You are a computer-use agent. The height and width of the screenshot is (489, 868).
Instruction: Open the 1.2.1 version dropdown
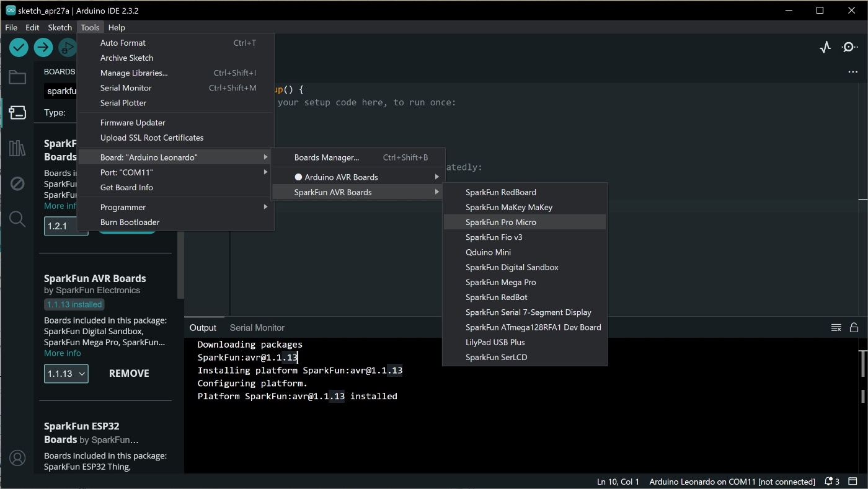pyautogui.click(x=66, y=226)
